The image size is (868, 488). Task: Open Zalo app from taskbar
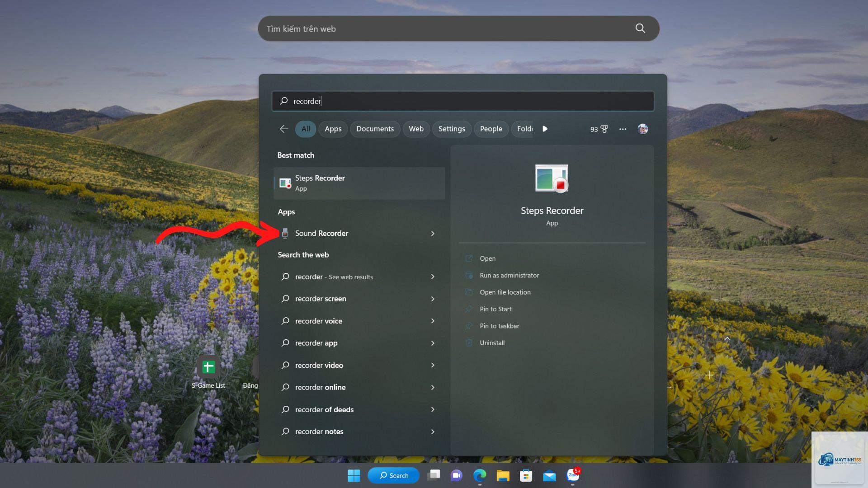(573, 475)
